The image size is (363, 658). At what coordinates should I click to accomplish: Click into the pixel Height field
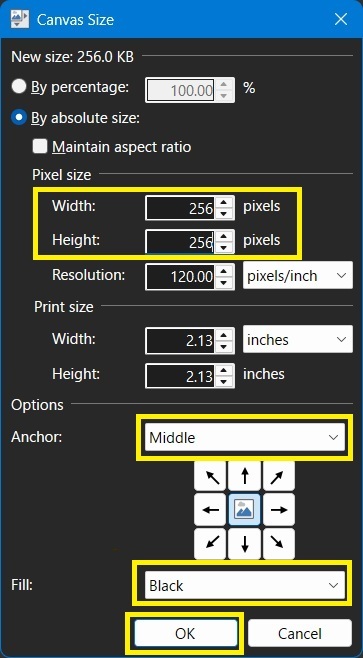click(180, 241)
